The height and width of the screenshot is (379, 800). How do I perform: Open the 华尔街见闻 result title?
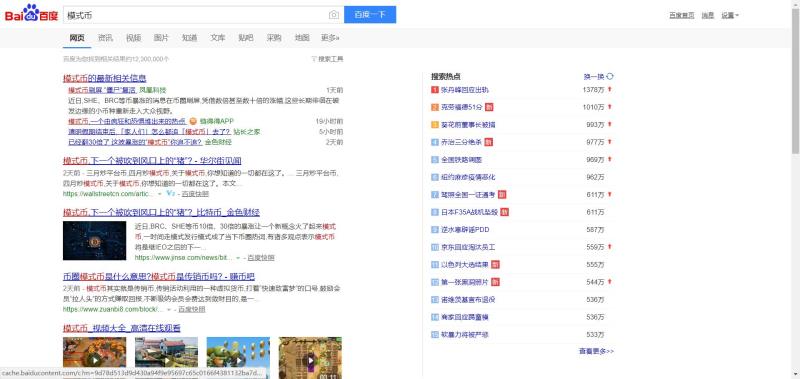[152, 161]
